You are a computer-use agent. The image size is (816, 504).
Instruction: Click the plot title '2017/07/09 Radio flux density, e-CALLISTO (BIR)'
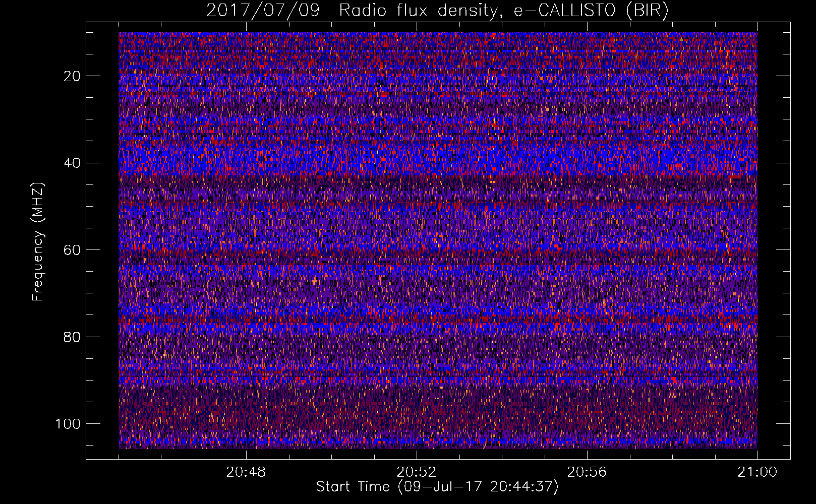[x=437, y=11]
